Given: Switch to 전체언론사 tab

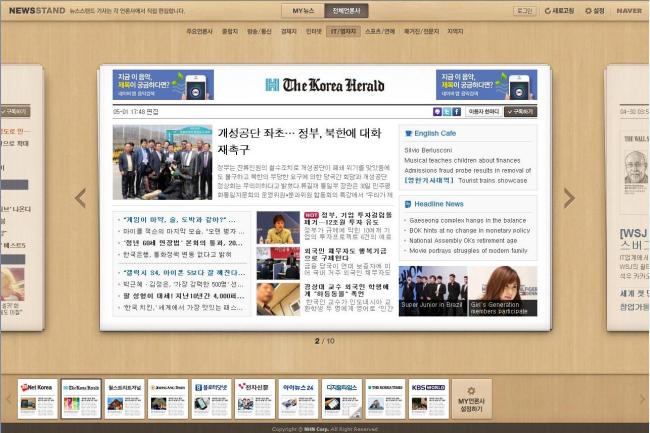Looking at the screenshot, I should pyautogui.click(x=346, y=11).
